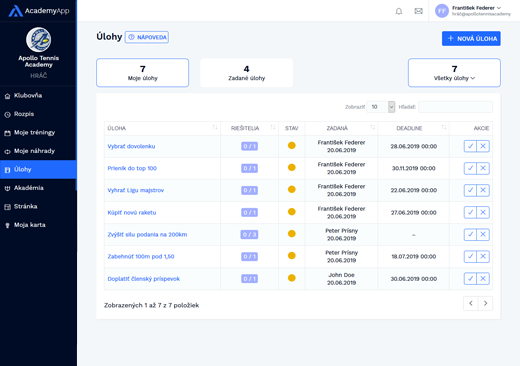The height and width of the screenshot is (366, 520).
Task: Open the messages envelope icon
Action: 418,11
